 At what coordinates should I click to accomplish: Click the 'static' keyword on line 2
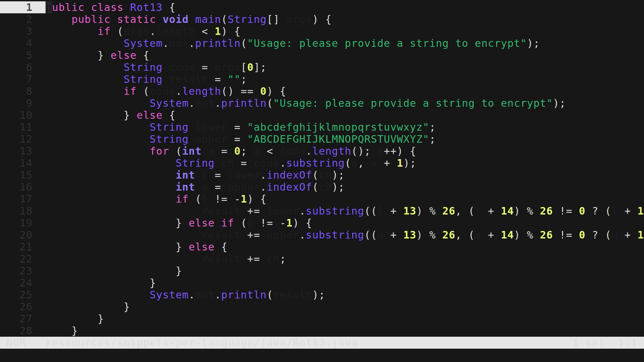[137, 19]
